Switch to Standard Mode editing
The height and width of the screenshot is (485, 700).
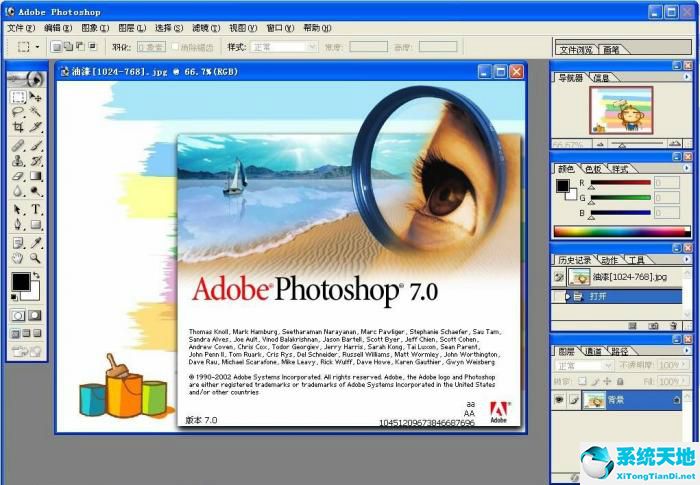coord(18,316)
